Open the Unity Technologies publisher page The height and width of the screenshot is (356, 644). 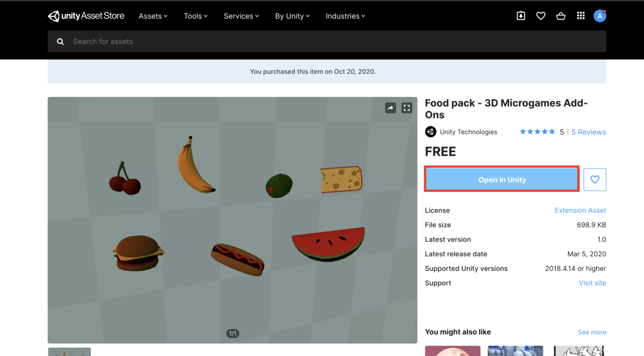coord(469,132)
